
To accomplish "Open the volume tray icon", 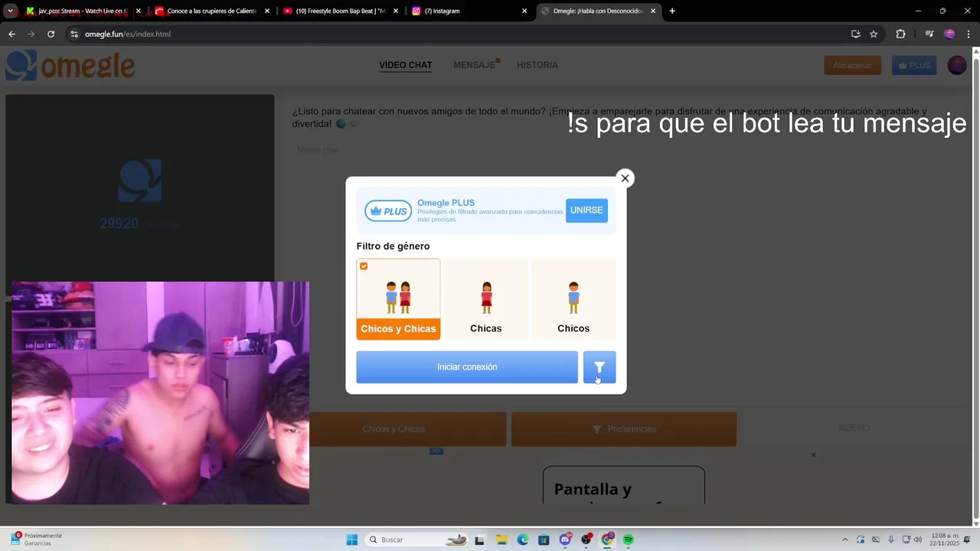I will point(920,540).
